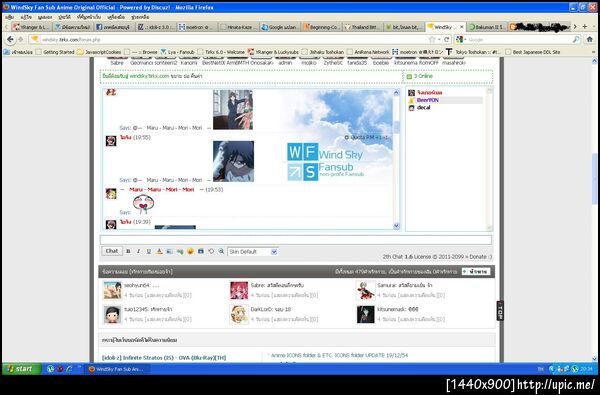Click the Chat send button

(x=112, y=251)
